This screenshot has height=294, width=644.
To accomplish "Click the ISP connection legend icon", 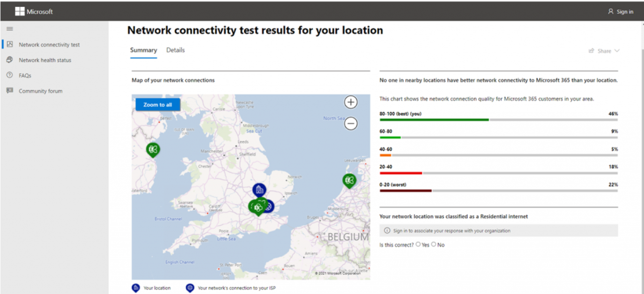I will pos(190,288).
